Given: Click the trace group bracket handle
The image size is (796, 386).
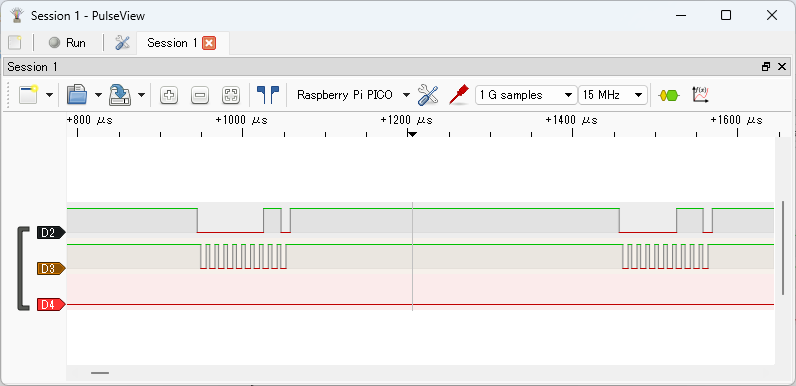Looking at the screenshot, I should click(x=23, y=269).
